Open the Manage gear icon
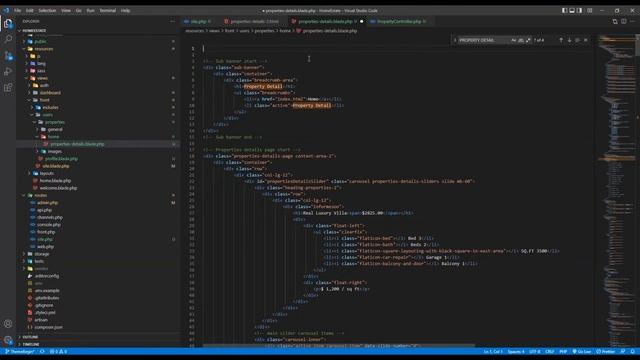Screen dimensions: 640x360 coord(8,340)
